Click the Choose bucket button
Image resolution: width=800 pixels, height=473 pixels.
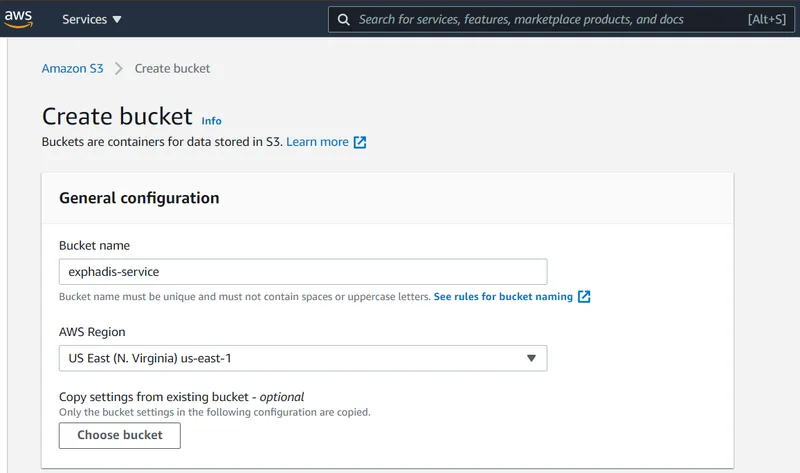pos(120,435)
